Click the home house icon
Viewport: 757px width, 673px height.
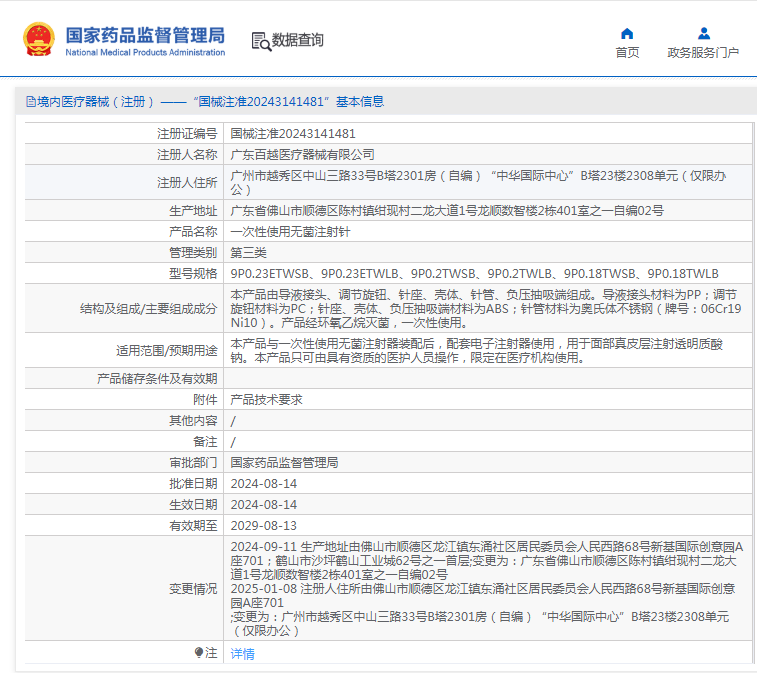pos(627,33)
